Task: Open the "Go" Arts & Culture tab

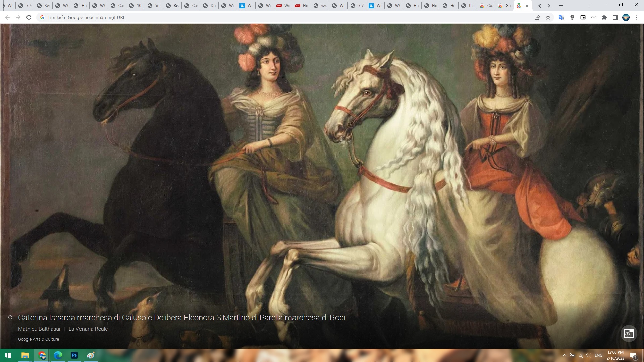Action: (504, 6)
